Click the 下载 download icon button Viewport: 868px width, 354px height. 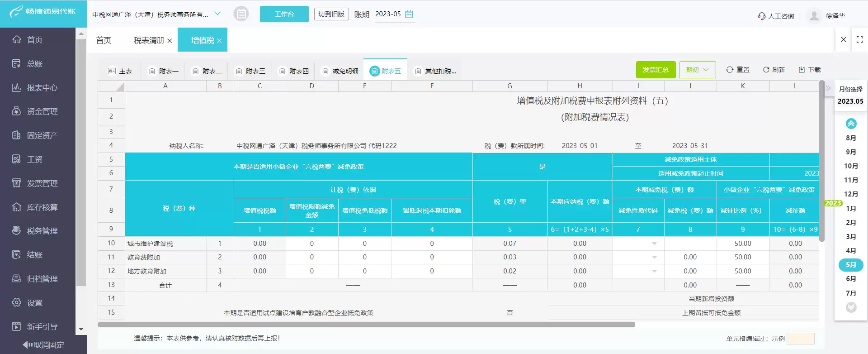pos(810,70)
